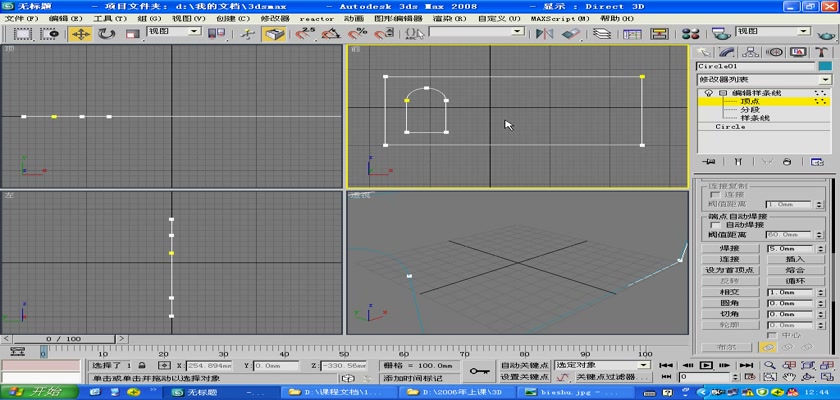Select the 顶点 sub-object level

click(x=749, y=101)
